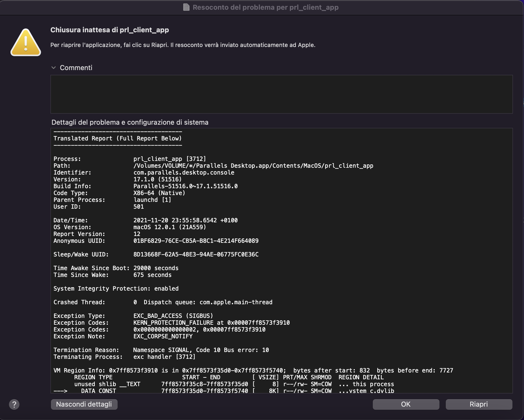Screen dimensions: 524x420
Task: Click process value 'prl_client_app [3712]'
Action: click(x=170, y=159)
